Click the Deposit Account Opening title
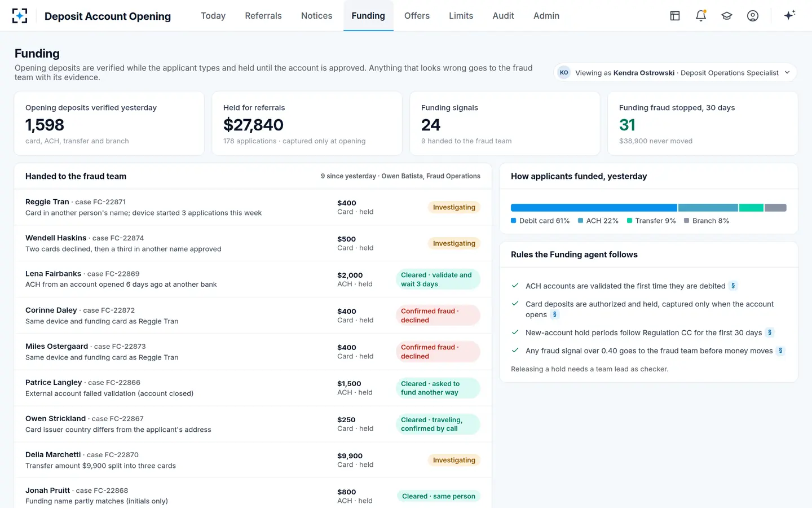The height and width of the screenshot is (508, 812). 108,16
